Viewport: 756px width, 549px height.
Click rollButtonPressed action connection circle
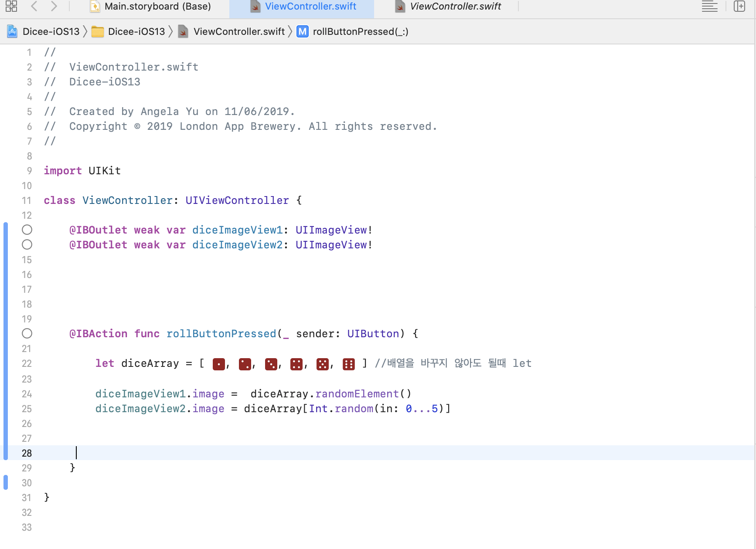coord(27,333)
